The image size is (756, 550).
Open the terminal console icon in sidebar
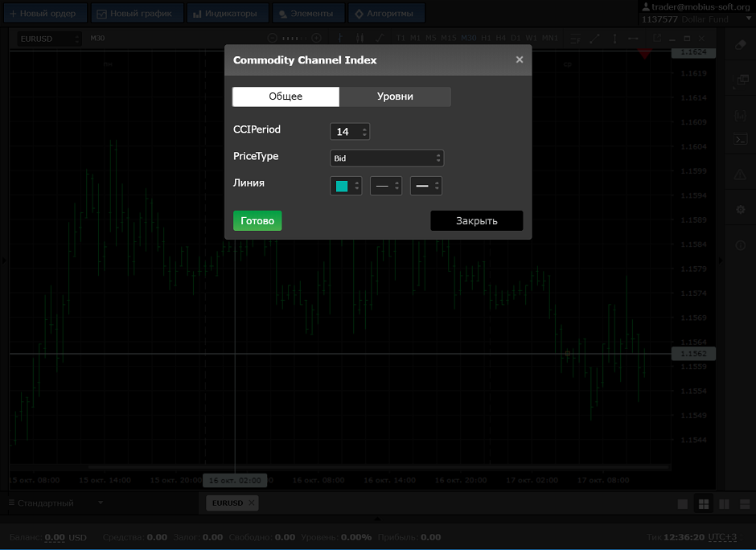[x=741, y=139]
